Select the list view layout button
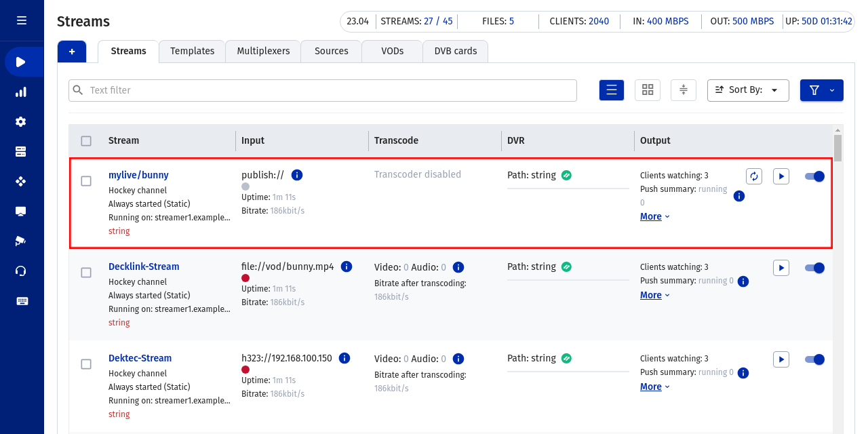The width and height of the screenshot is (868, 434). click(611, 90)
